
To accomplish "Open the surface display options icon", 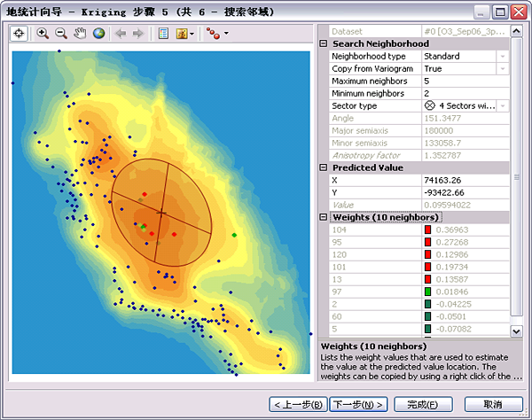I will click(x=183, y=34).
